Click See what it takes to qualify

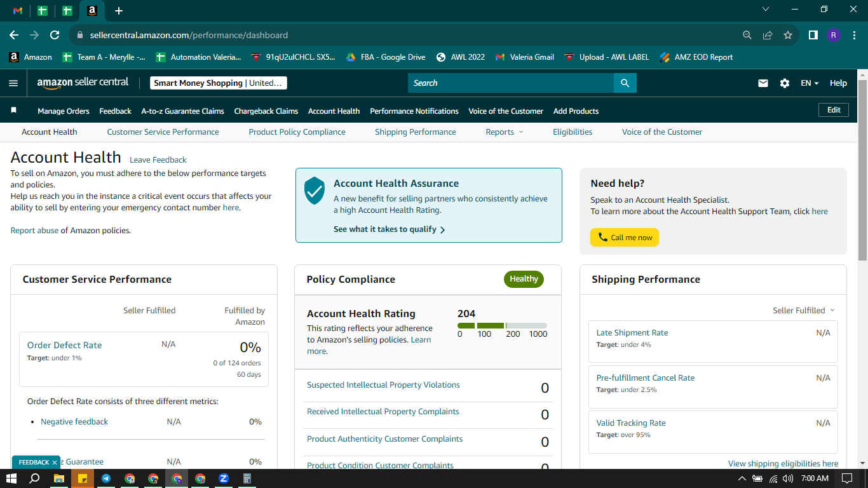tap(389, 229)
